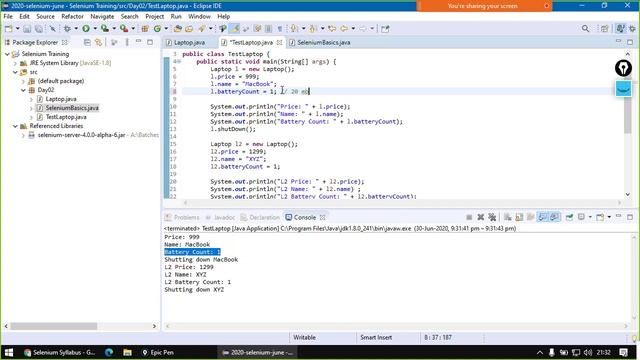Open Selenium Syllabus browser taskbar item
The width and height of the screenshot is (640, 360).
coord(59,352)
